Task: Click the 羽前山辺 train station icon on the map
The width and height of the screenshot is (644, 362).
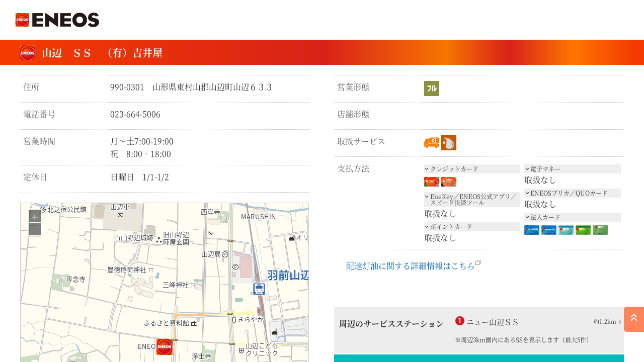Action: pyautogui.click(x=259, y=289)
